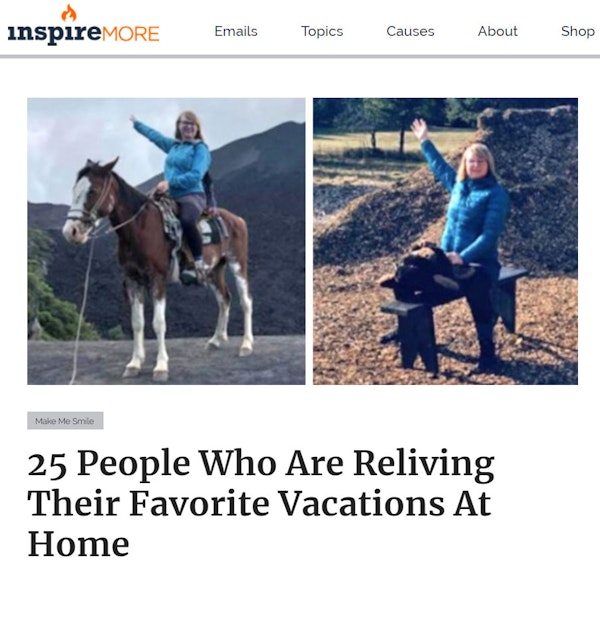This screenshot has width=600, height=618.
Task: Click the Make Me Smile category tag
Action: coord(65,421)
